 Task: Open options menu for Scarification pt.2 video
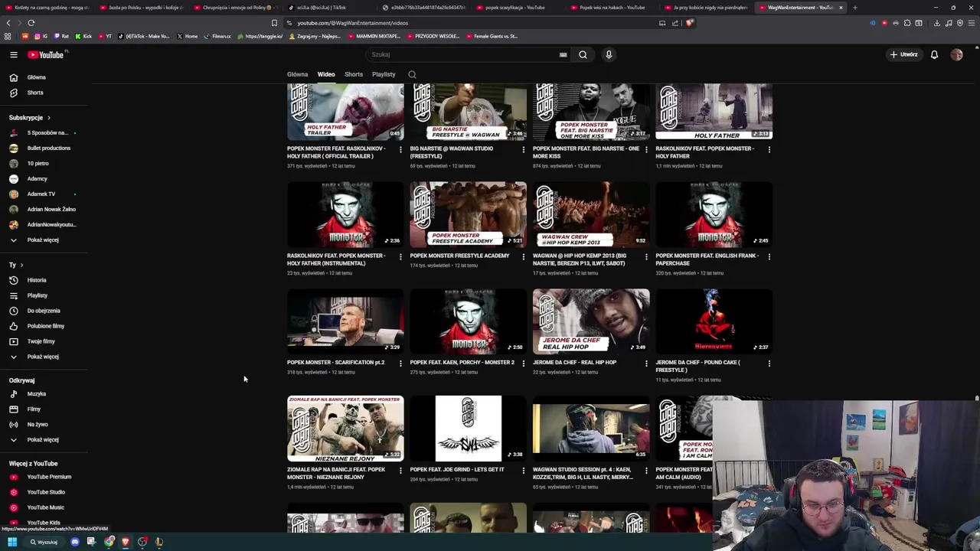click(x=400, y=364)
